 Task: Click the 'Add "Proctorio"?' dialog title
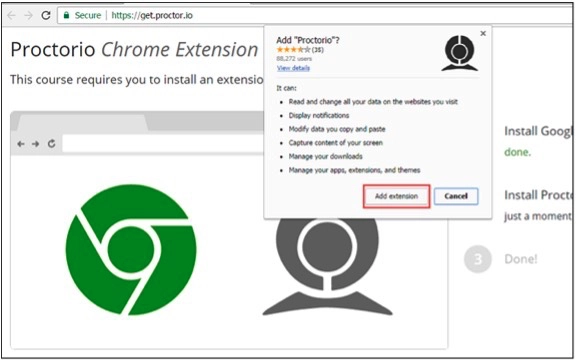tap(308, 40)
